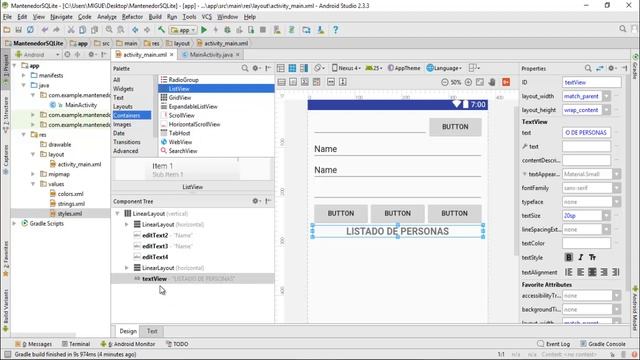Viewport: 640px width, 360px height.
Task: Switch to Blueprint view icon
Action: [x=292, y=68]
